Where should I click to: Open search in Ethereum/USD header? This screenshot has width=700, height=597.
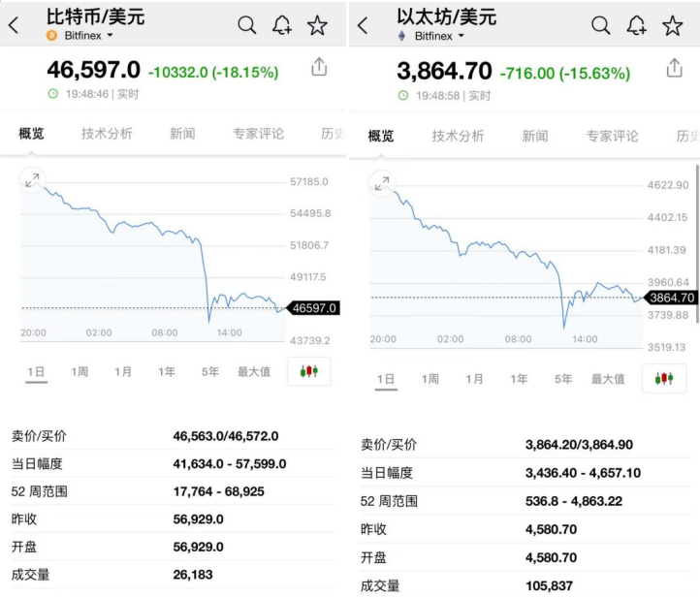click(x=601, y=26)
